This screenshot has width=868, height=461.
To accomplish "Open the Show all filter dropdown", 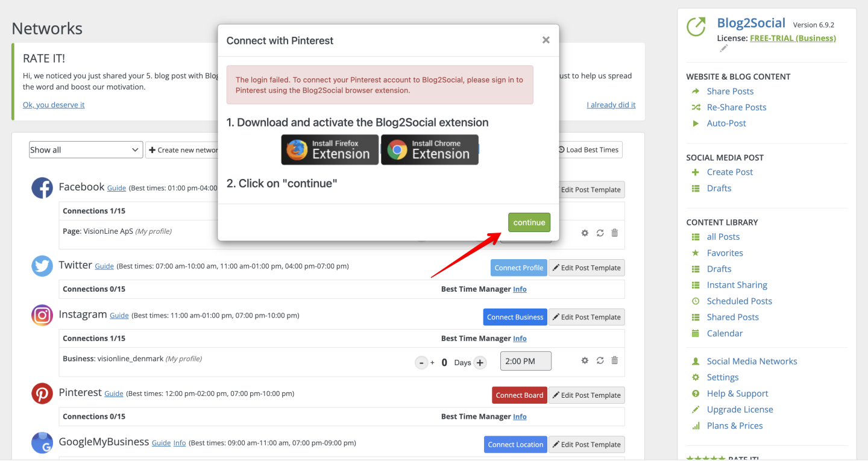I will (86, 150).
